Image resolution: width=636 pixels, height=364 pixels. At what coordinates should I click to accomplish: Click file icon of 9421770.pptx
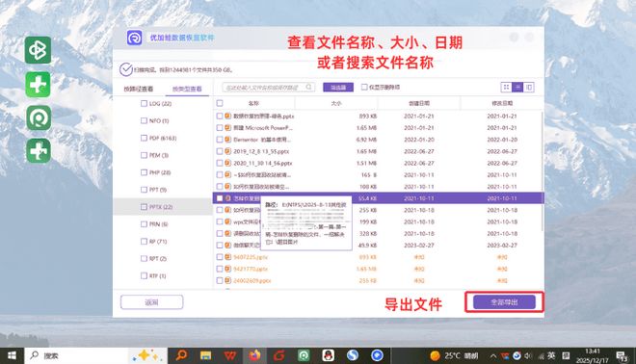pyautogui.click(x=228, y=269)
